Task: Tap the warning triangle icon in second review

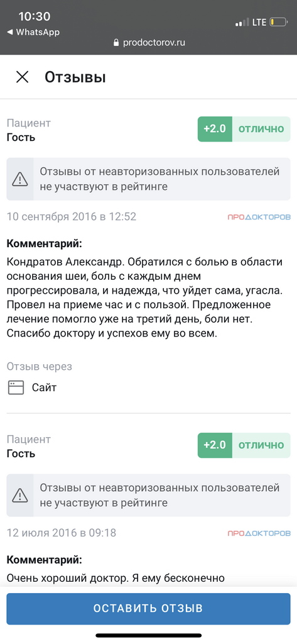Action: tap(19, 496)
